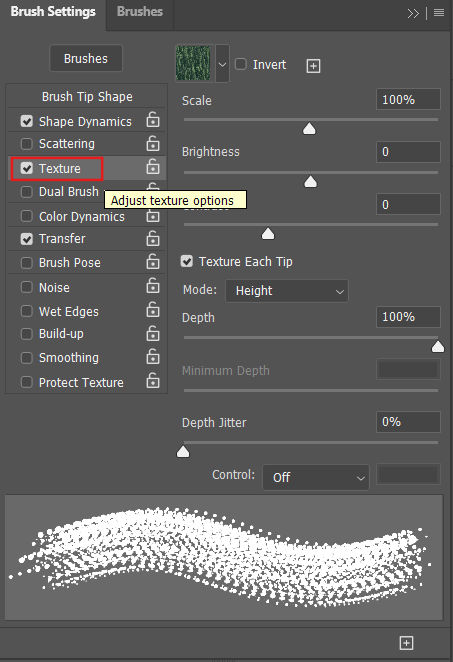Click the Depth percentage field
This screenshot has height=662, width=453.
[408, 317]
